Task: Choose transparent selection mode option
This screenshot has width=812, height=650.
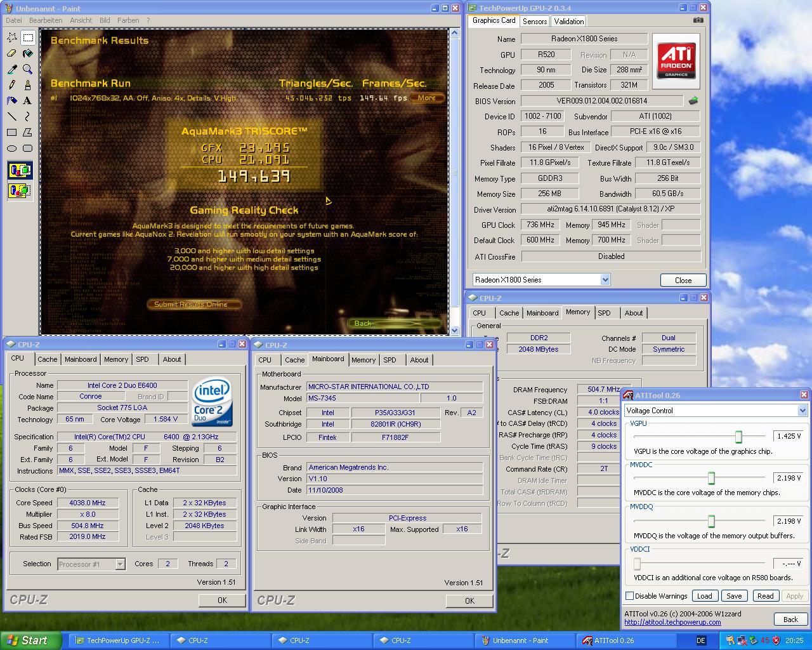Action: pyautogui.click(x=20, y=190)
